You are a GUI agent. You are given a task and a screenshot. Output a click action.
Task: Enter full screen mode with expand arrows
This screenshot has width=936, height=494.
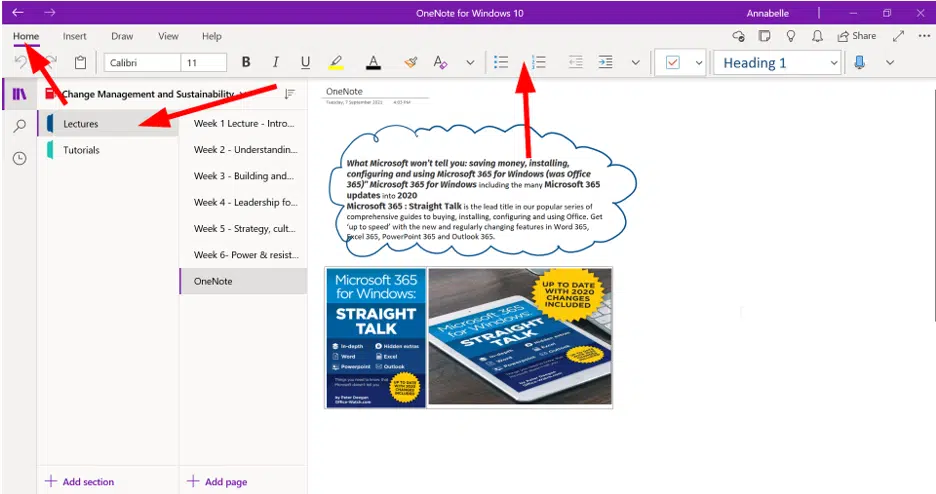(898, 36)
